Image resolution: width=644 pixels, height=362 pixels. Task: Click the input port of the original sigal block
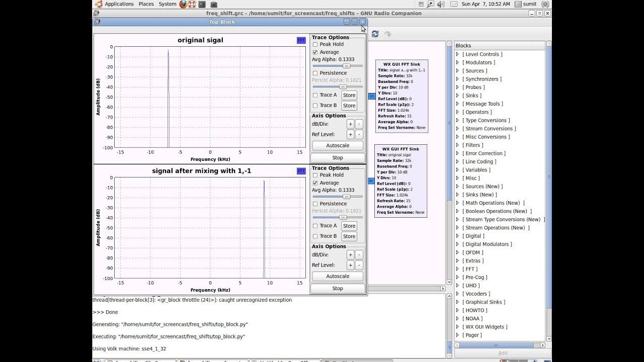click(371, 181)
